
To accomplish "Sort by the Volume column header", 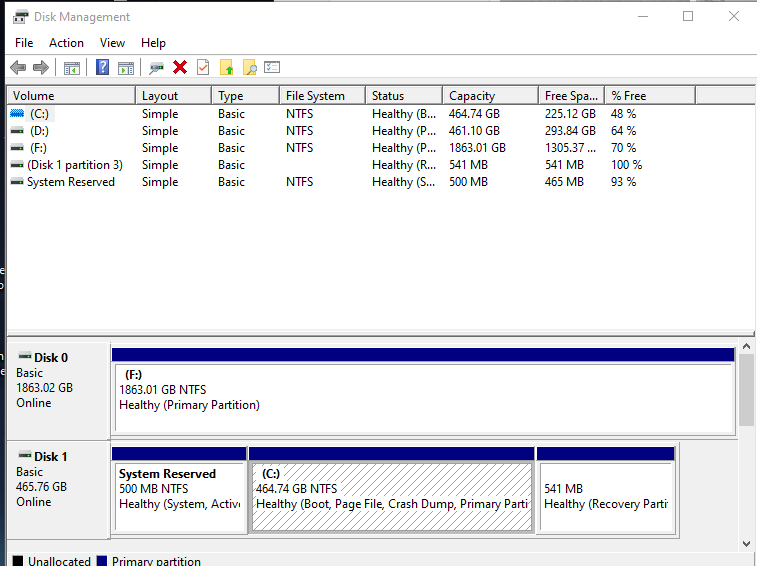I will [71, 96].
